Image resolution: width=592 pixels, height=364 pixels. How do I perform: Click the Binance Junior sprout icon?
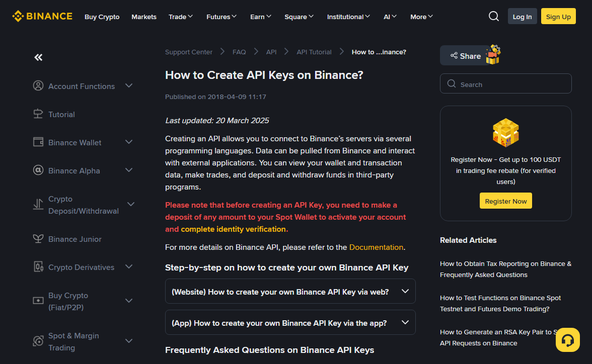coord(38,239)
